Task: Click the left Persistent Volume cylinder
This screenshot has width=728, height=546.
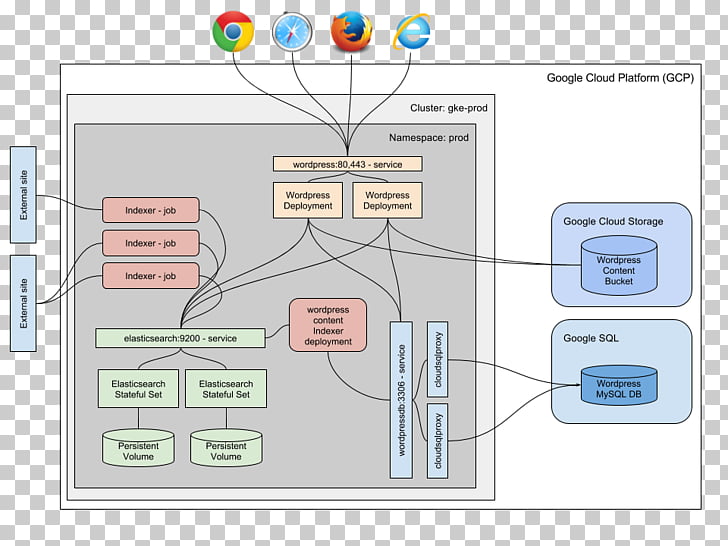Action: coord(139,450)
